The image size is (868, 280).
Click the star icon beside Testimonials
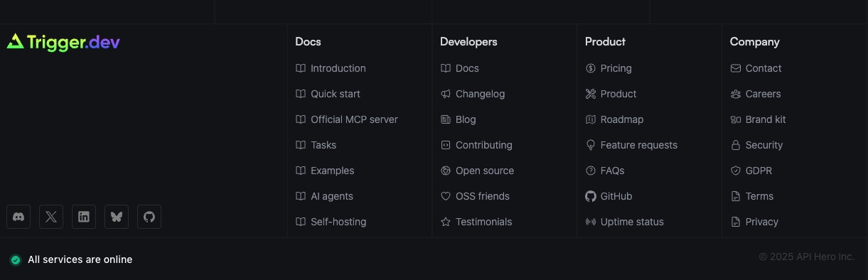coord(446,222)
